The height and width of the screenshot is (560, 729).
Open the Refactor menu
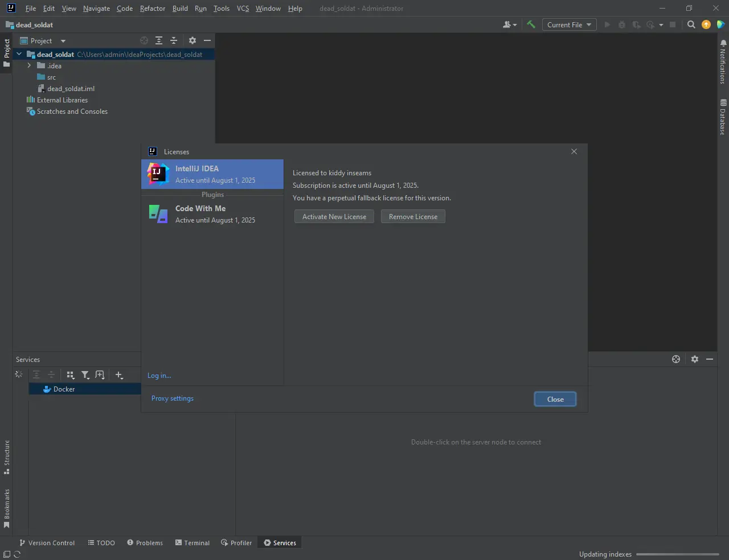[153, 9]
